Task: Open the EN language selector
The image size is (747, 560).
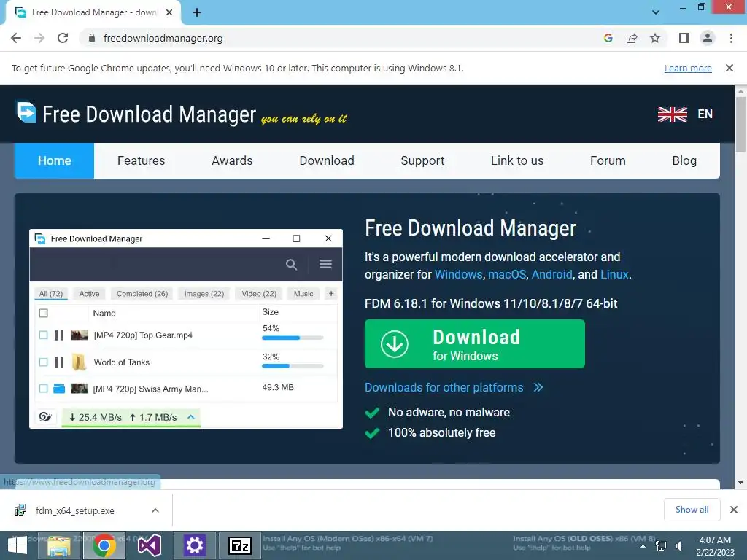Action: pyautogui.click(x=705, y=114)
